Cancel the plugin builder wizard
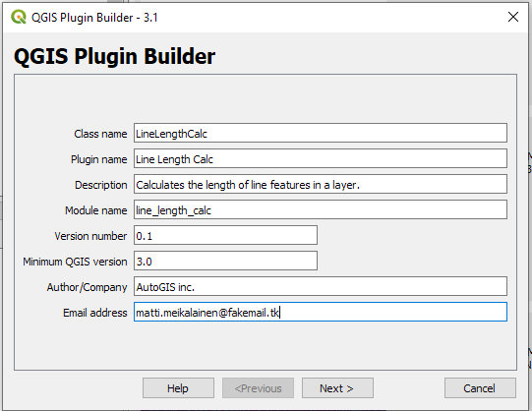 tap(480, 388)
